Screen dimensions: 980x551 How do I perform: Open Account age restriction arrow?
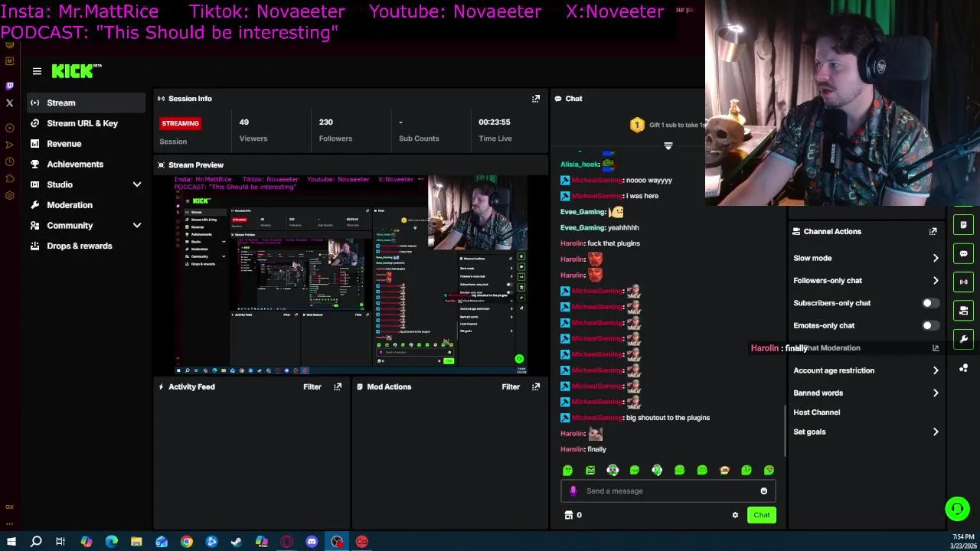pyautogui.click(x=936, y=370)
